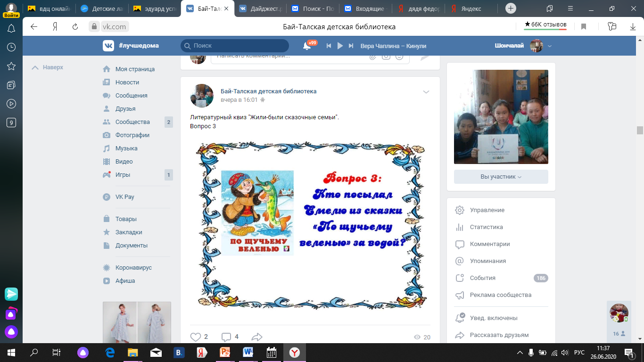Image resolution: width=644 pixels, height=362 pixels.
Task: Click the VK logo home icon
Action: click(x=108, y=46)
